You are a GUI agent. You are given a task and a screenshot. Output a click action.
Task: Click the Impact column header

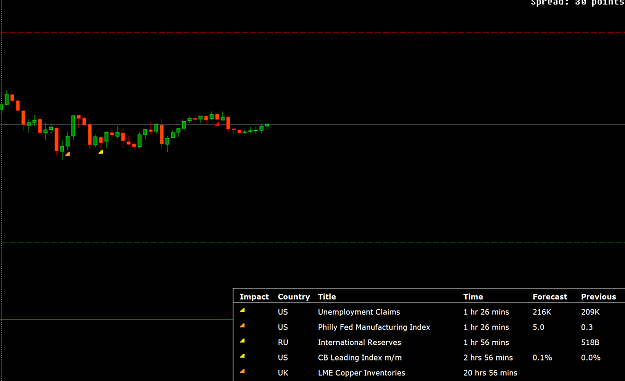pyautogui.click(x=254, y=297)
